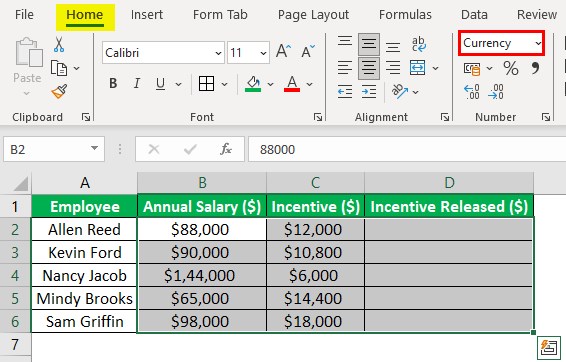
Task: Click the Insert Function fx icon
Action: (x=226, y=149)
